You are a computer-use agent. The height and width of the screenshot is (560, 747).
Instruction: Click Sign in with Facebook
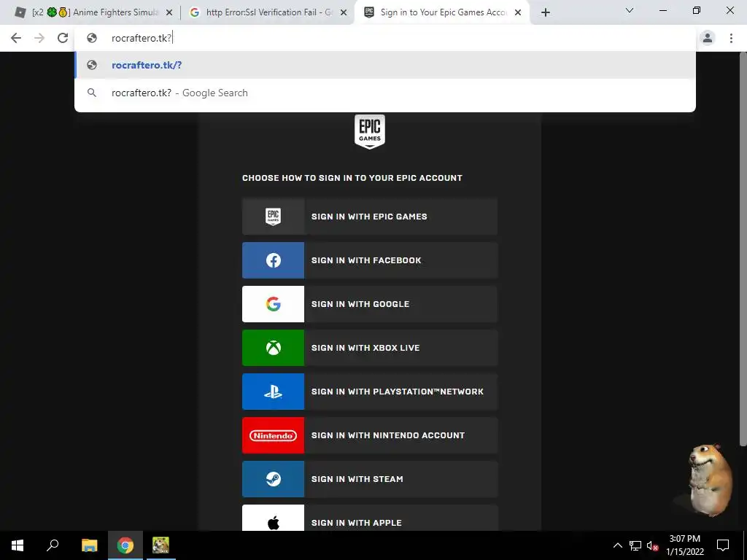pyautogui.click(x=370, y=260)
